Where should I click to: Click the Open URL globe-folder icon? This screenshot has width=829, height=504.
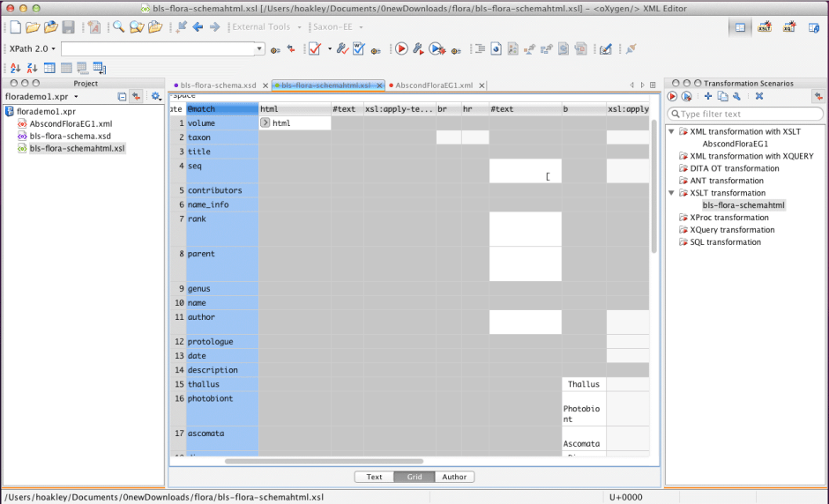tap(50, 27)
